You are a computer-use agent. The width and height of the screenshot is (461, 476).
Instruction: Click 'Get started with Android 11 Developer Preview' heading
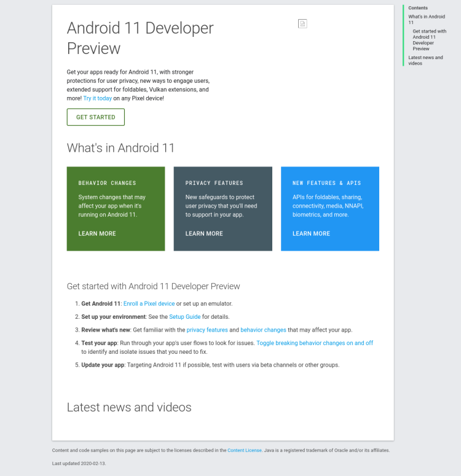click(x=154, y=286)
